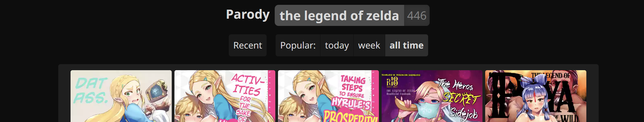The width and height of the screenshot is (644, 122).
Task: Open the first gallery thumbnail
Action: click(x=121, y=96)
